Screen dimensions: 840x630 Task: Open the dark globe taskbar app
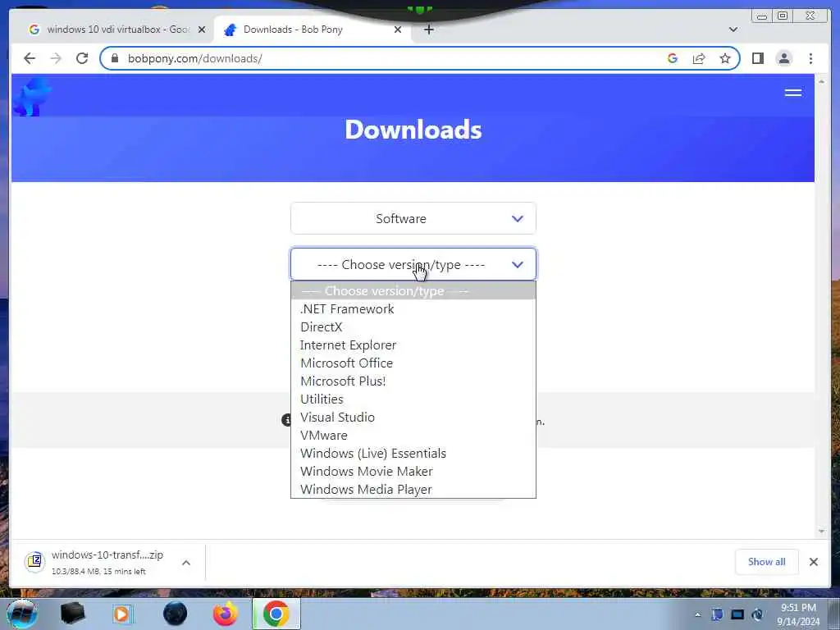pyautogui.click(x=176, y=614)
